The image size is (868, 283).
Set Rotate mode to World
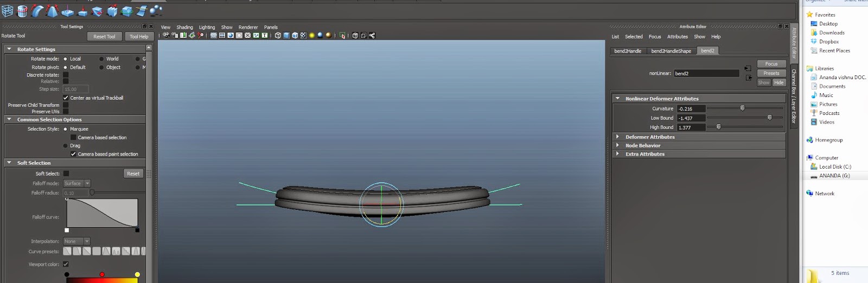(x=101, y=59)
